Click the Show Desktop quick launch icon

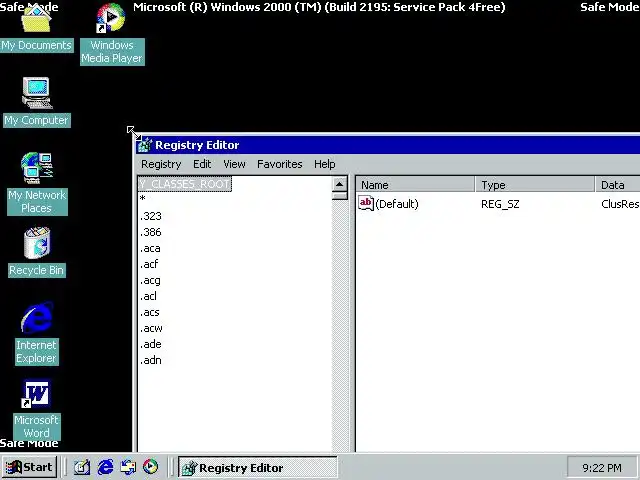[x=82, y=467]
